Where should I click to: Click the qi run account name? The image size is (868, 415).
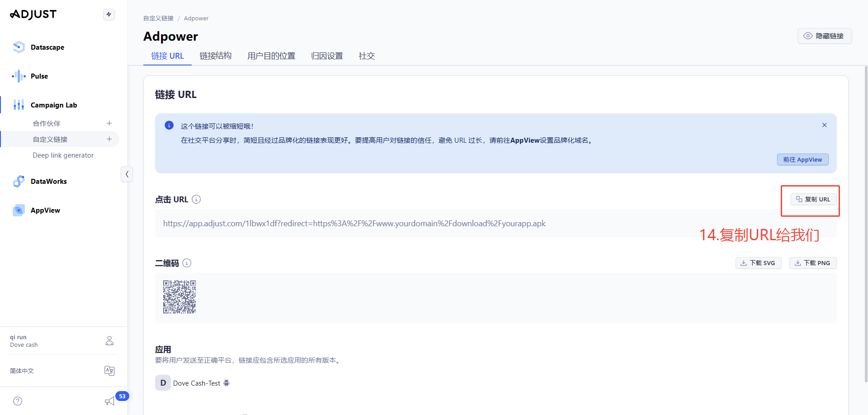(x=18, y=337)
